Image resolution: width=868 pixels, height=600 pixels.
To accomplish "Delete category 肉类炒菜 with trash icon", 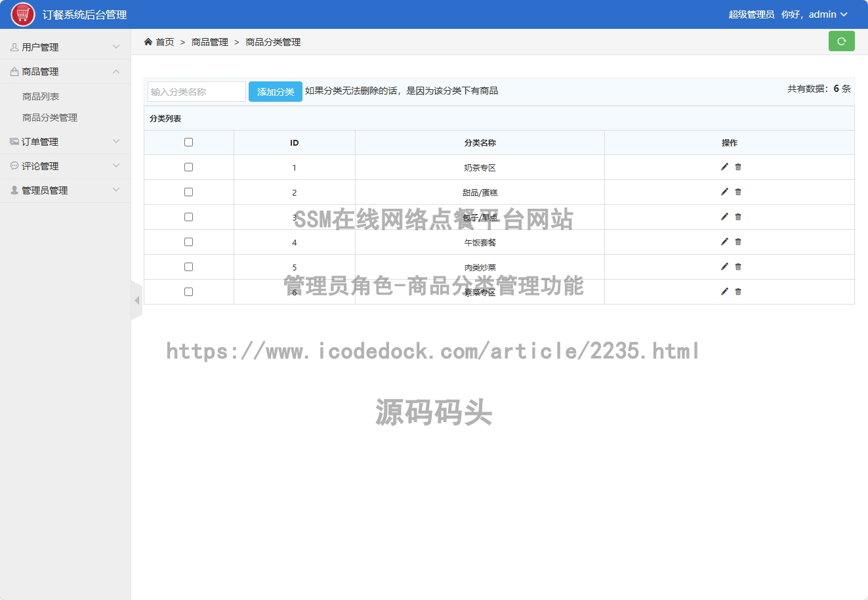I will [738, 267].
